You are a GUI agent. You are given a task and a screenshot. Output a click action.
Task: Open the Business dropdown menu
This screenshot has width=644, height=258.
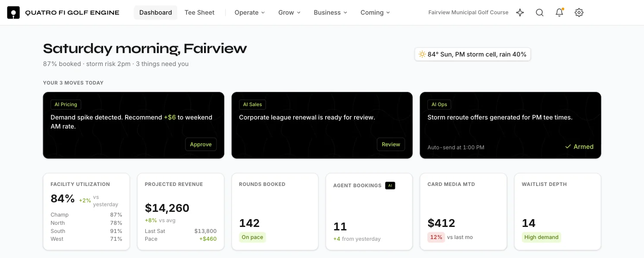(x=330, y=13)
